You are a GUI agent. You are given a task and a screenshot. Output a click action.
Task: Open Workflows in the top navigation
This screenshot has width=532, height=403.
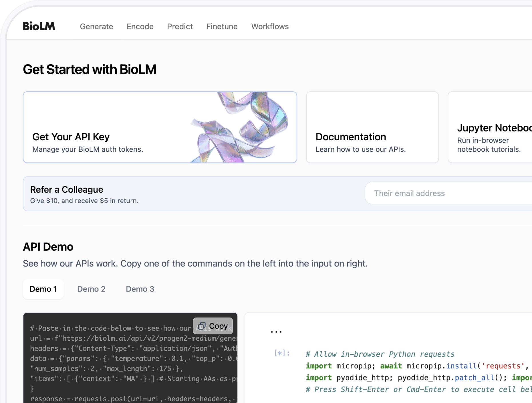point(270,27)
